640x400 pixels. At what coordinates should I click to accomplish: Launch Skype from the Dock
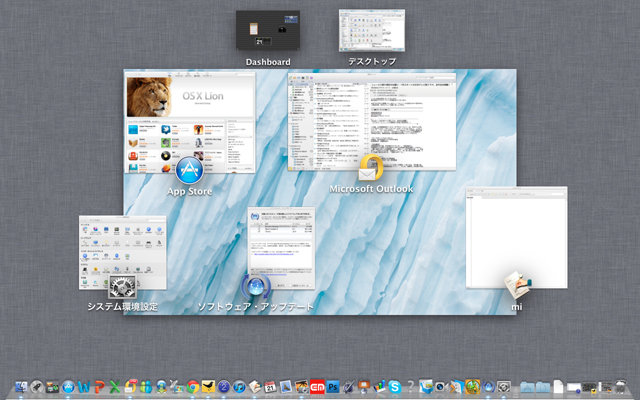pos(395,387)
